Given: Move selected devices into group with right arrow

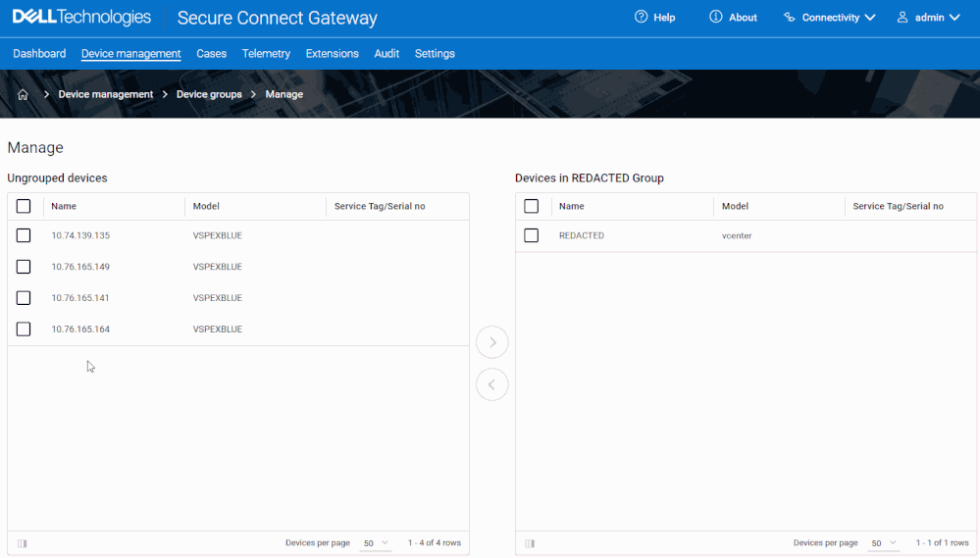Looking at the screenshot, I should point(491,342).
